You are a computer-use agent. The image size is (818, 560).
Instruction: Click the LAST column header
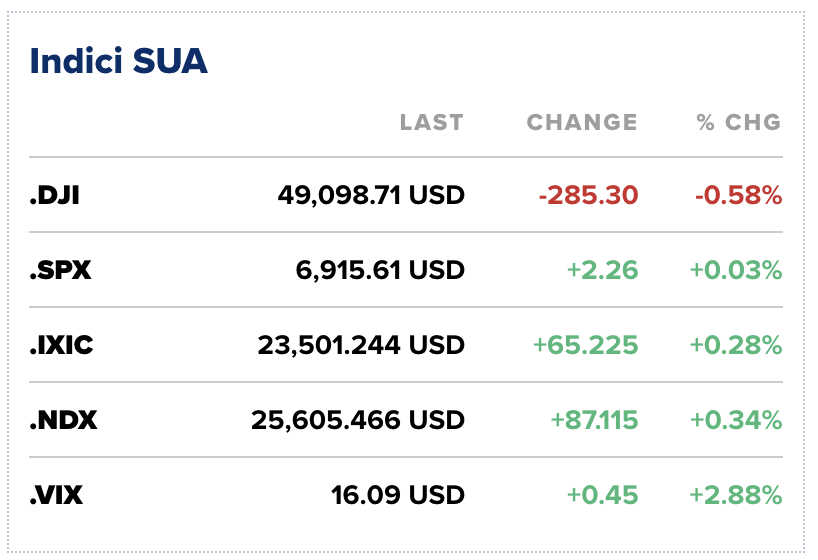431,122
